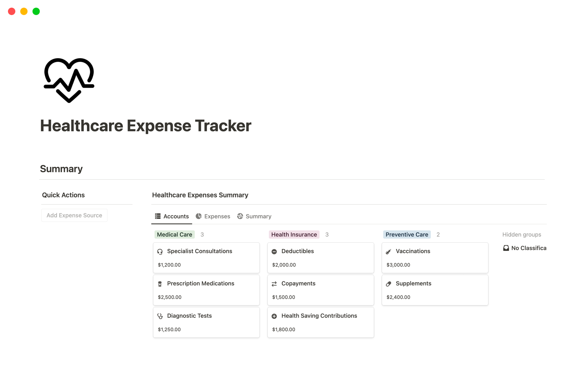
Task: Click the list icon beside Accounts
Action: tap(158, 216)
